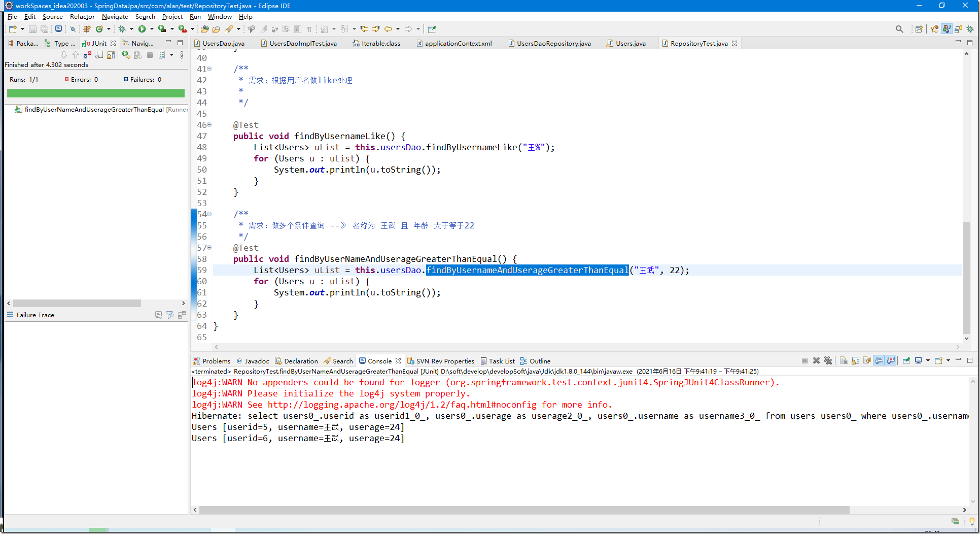980x534 pixels.
Task: Click JUnit Next Failed Test down arrow
Action: coord(64,55)
